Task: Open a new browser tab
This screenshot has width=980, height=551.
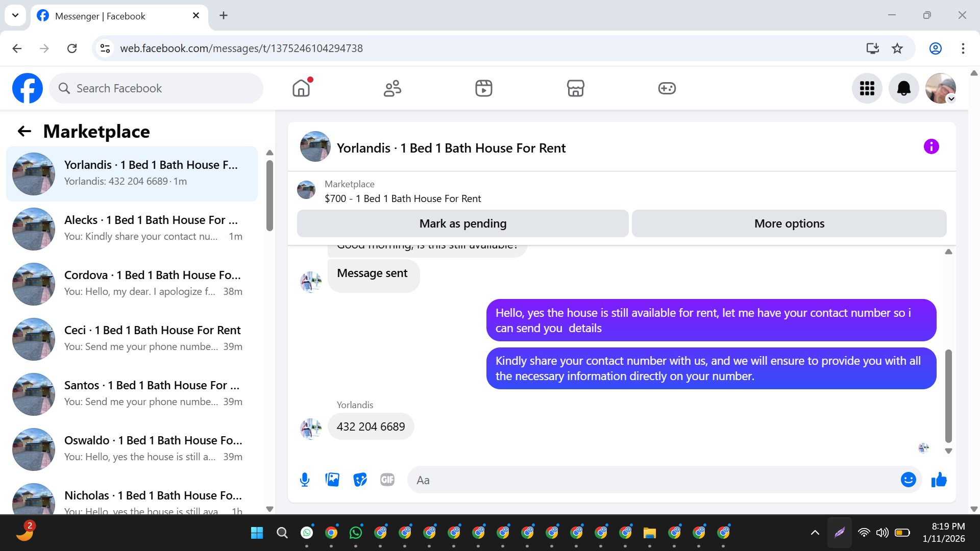Action: click(224, 15)
